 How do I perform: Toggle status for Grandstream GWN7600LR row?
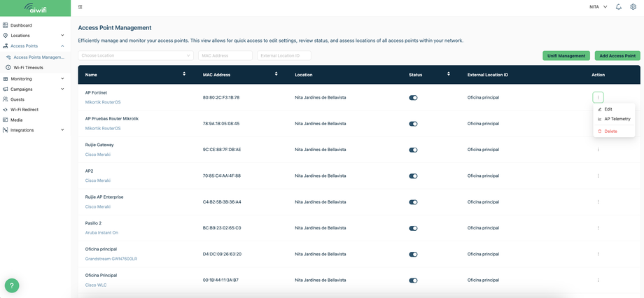point(413,254)
